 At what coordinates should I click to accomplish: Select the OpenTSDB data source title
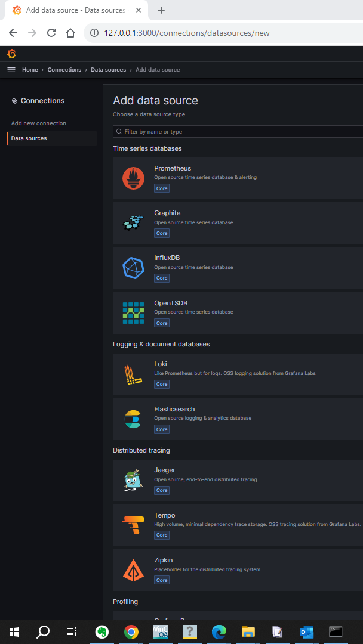[171, 303]
